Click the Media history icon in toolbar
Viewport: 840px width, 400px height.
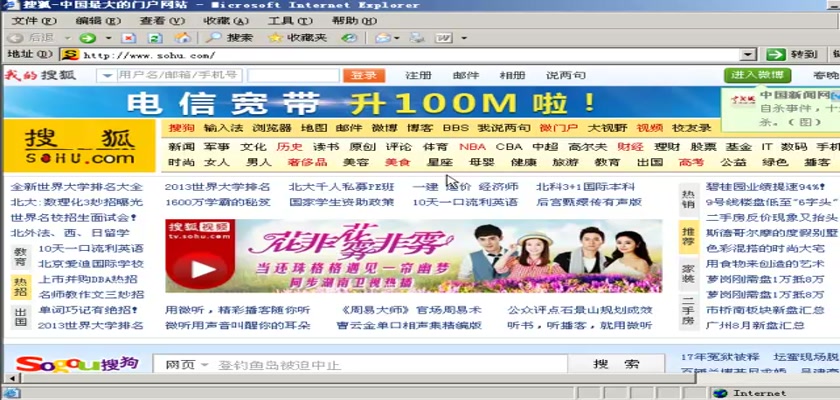pos(349,38)
